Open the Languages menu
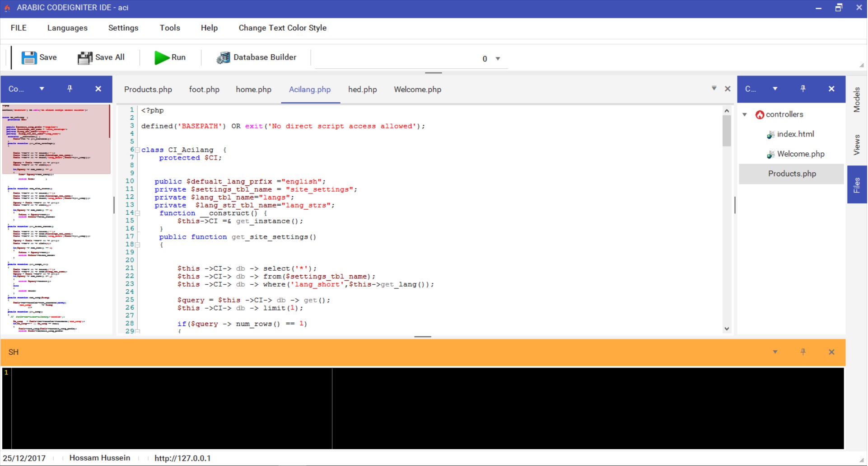Screen dimensions: 868x466 67,28
